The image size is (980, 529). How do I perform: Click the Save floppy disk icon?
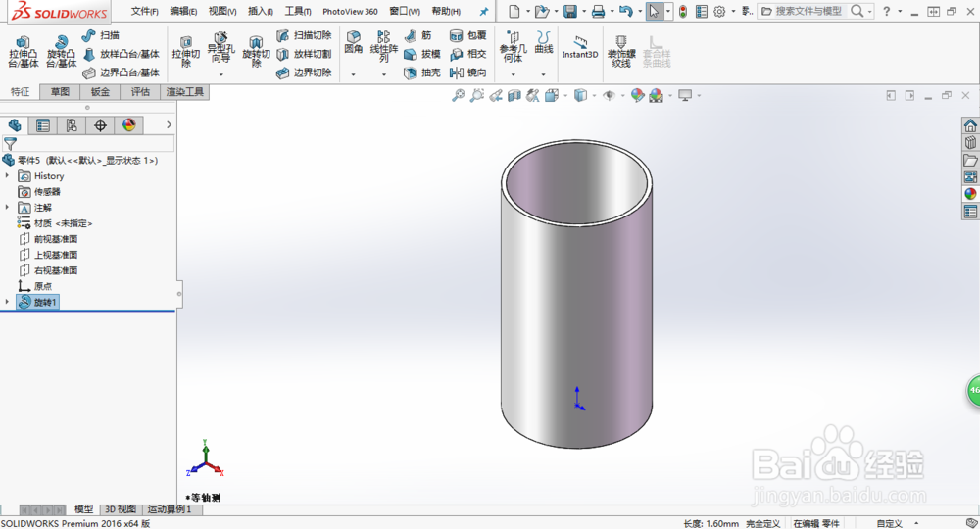point(570,11)
